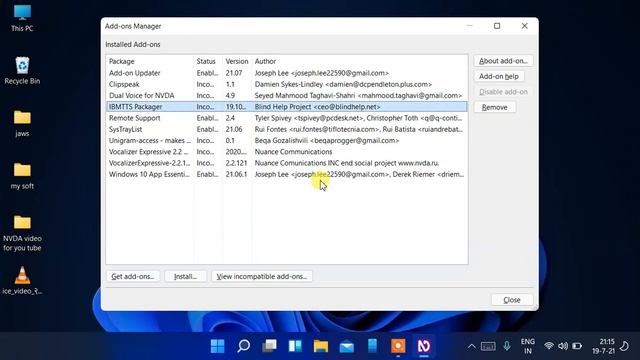Click the microphone tray icon
The image size is (640, 360).
pos(507,346)
